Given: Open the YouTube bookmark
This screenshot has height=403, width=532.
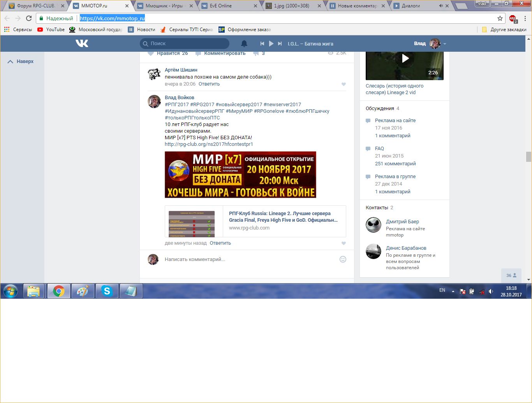Looking at the screenshot, I should (x=51, y=30).
